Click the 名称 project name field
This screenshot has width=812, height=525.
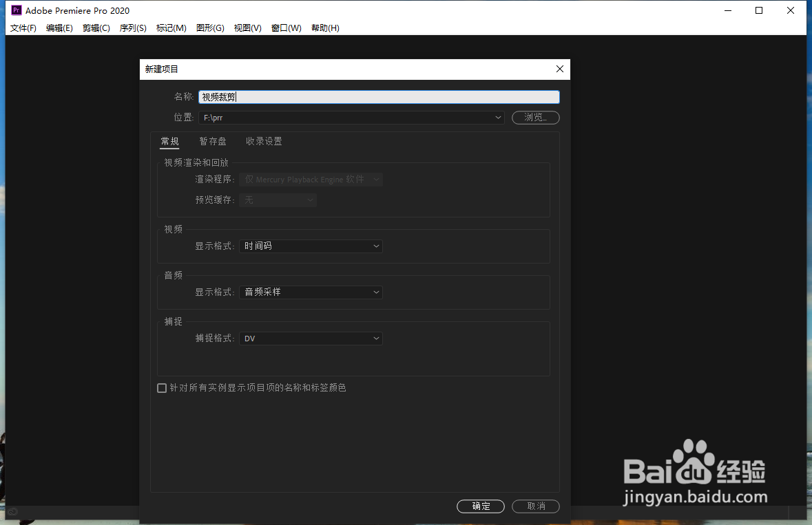click(x=379, y=97)
